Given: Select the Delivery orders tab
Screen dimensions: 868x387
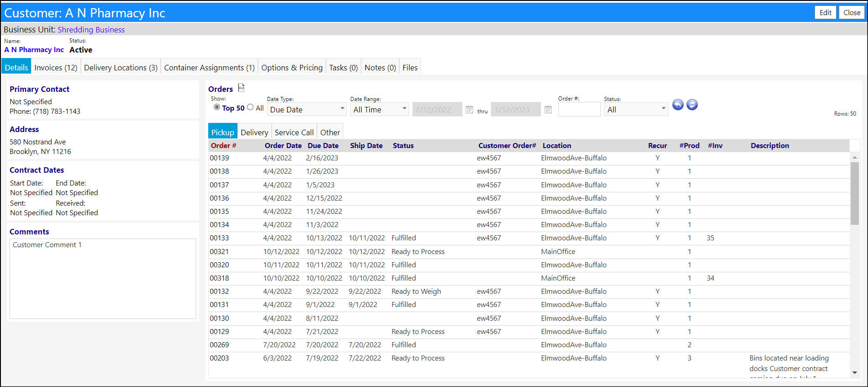Looking at the screenshot, I should point(254,132).
